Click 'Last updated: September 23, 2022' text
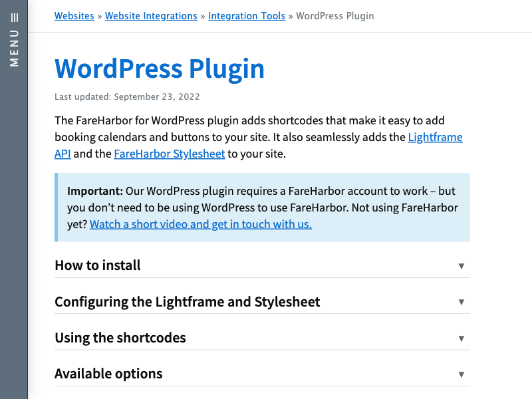This screenshot has width=532, height=399. (127, 96)
